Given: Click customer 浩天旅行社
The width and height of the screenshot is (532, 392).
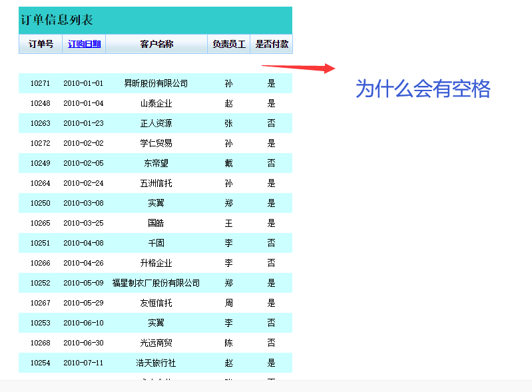Looking at the screenshot, I should pyautogui.click(x=156, y=363).
